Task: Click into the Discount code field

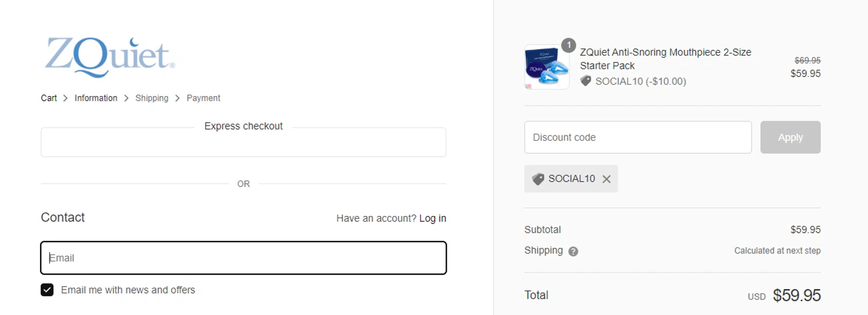Action: tap(638, 137)
